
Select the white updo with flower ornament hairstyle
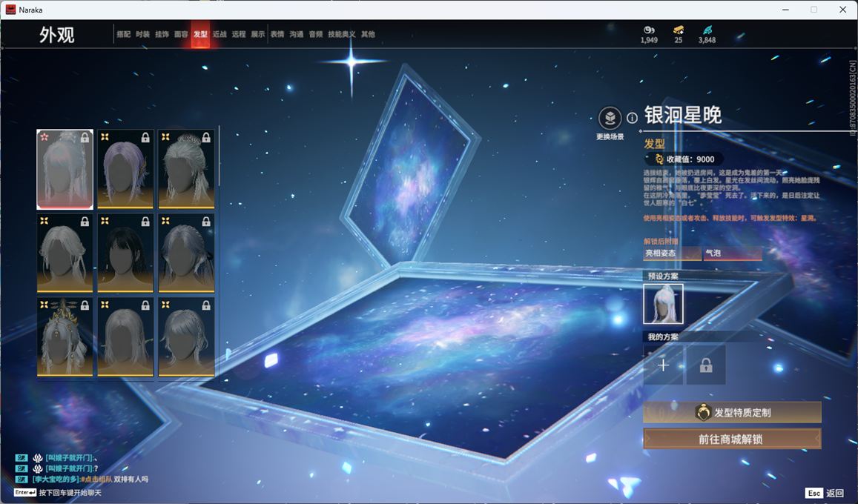coord(186,170)
